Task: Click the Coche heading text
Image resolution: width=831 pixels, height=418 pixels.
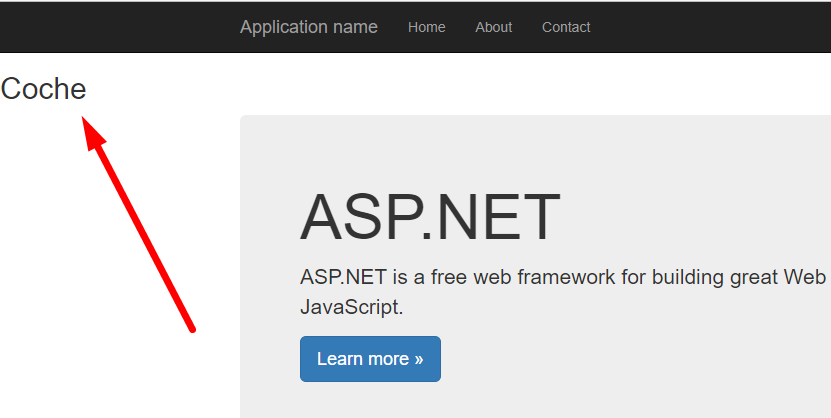Action: (x=44, y=89)
